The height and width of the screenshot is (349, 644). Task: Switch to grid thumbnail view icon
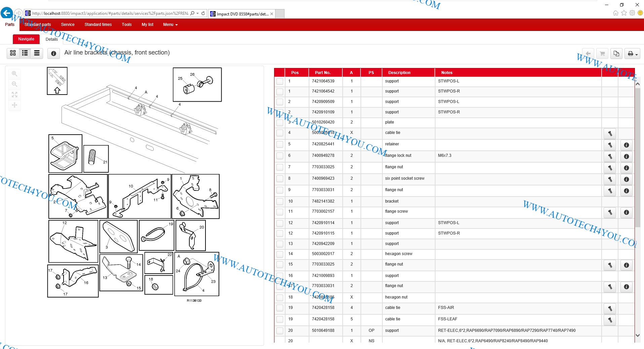pyautogui.click(x=13, y=53)
